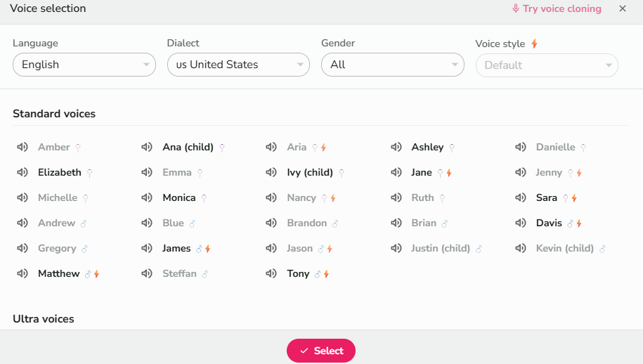Choose the Steffan voice name
643x364 pixels.
click(180, 273)
